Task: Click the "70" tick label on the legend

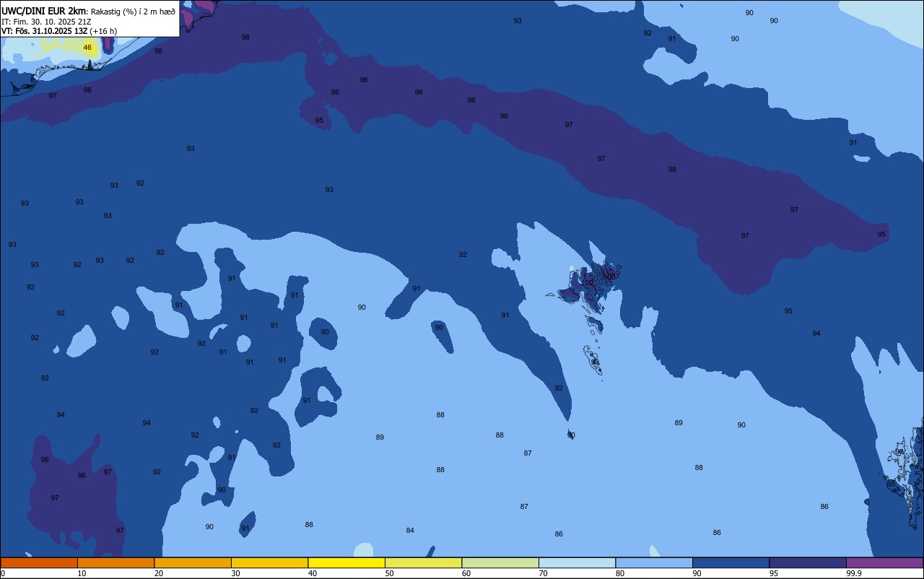Action: tap(543, 573)
